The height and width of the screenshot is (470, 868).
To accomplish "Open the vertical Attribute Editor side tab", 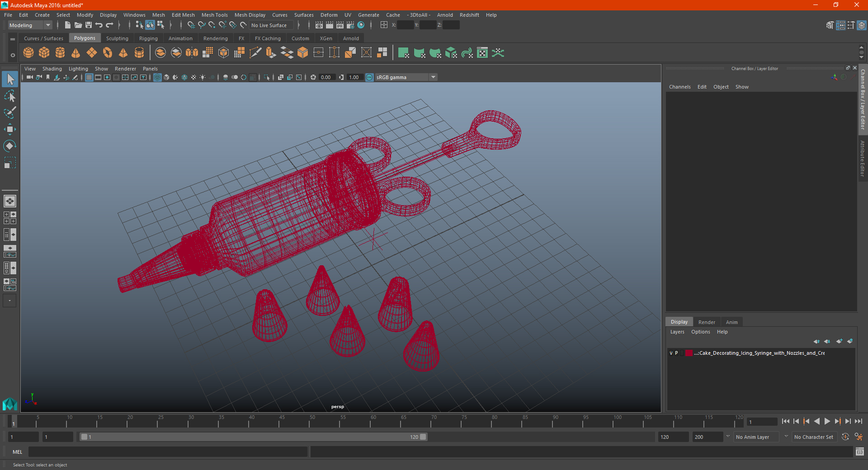I will pyautogui.click(x=863, y=158).
